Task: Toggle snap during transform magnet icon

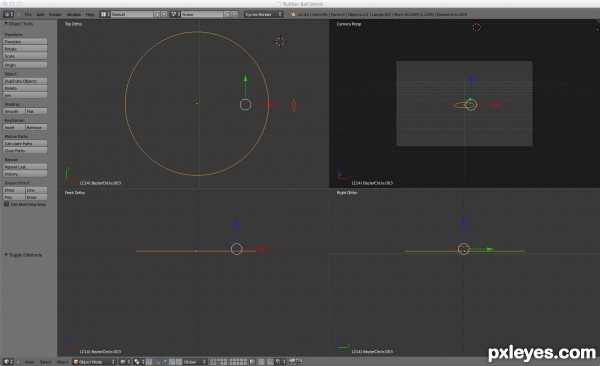Action: click(270, 362)
